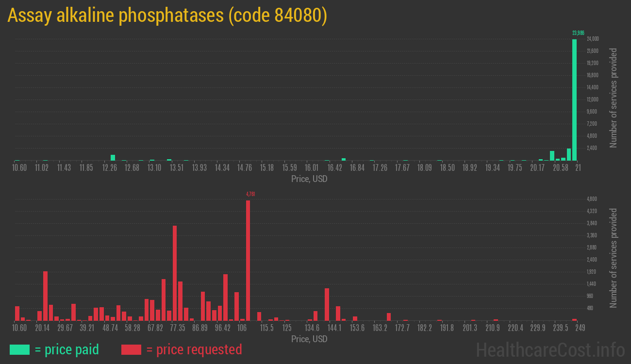Toggle the red 'price requested' legend swatch

[x=132, y=349]
